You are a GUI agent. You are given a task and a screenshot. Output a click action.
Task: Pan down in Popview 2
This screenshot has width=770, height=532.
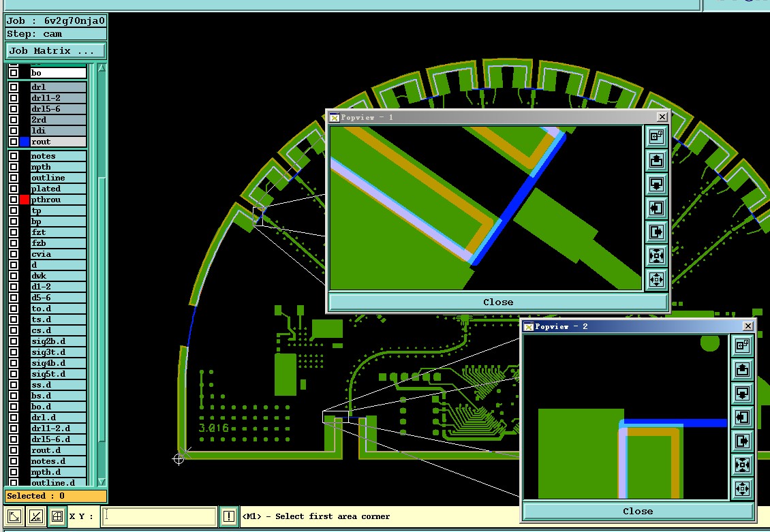pos(742,394)
